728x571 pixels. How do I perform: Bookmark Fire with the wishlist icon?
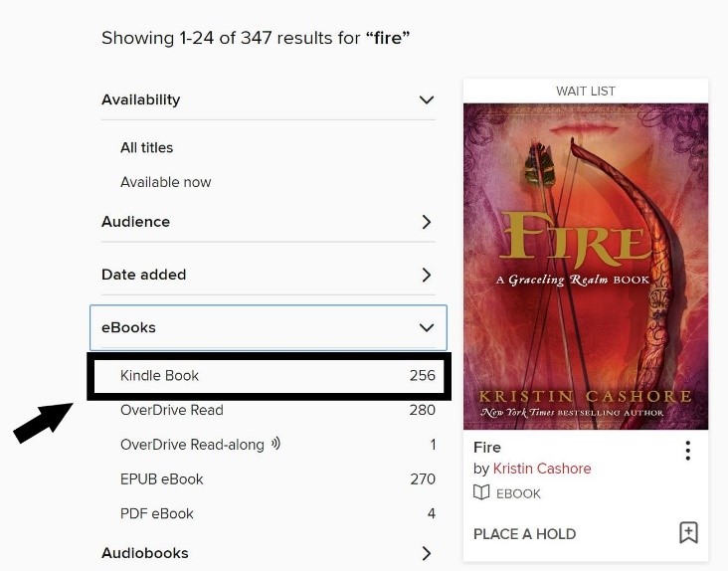(688, 532)
